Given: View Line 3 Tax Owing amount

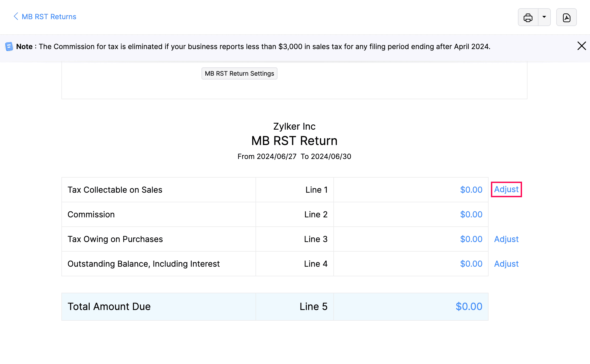Looking at the screenshot, I should (x=471, y=239).
